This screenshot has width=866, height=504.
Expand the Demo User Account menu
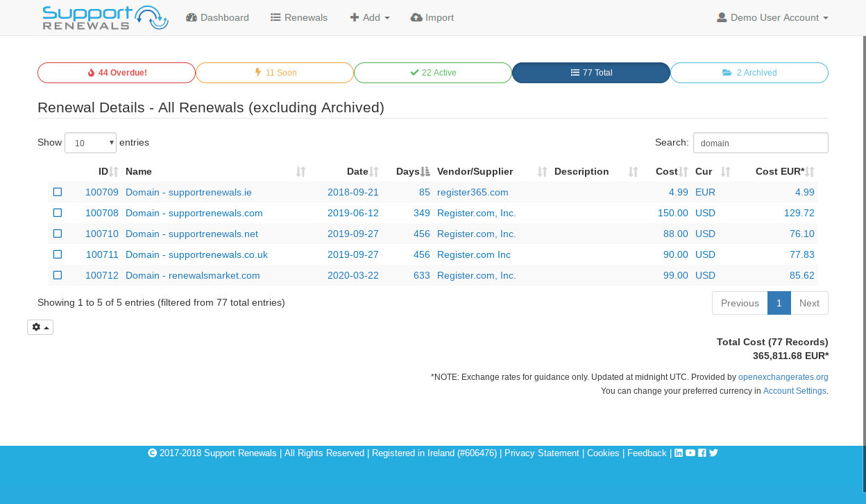[772, 17]
